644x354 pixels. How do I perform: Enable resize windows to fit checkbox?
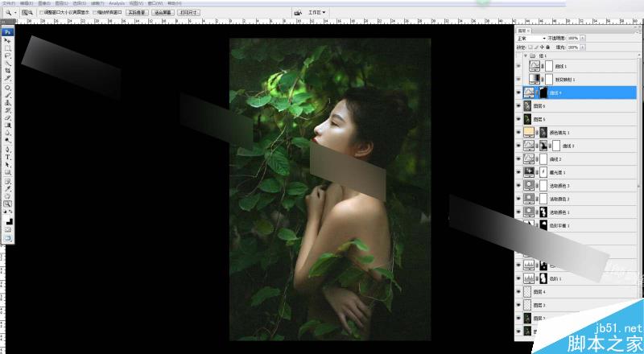point(41,13)
